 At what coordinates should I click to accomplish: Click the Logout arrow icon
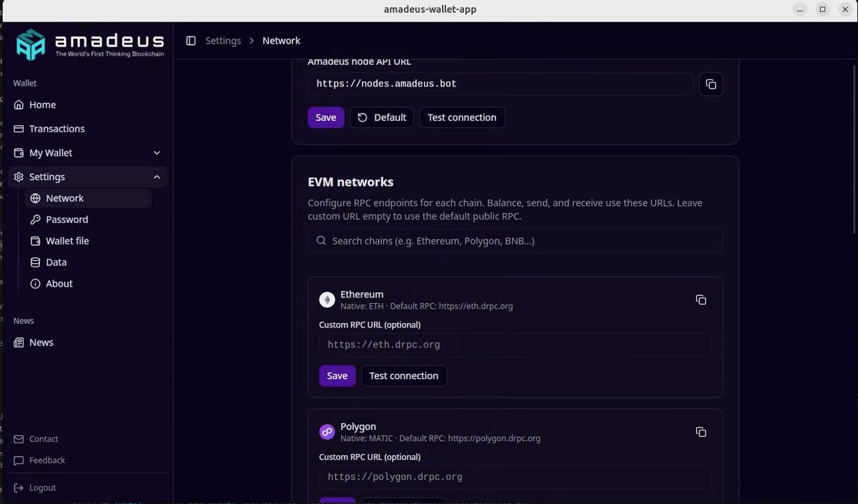[19, 488]
